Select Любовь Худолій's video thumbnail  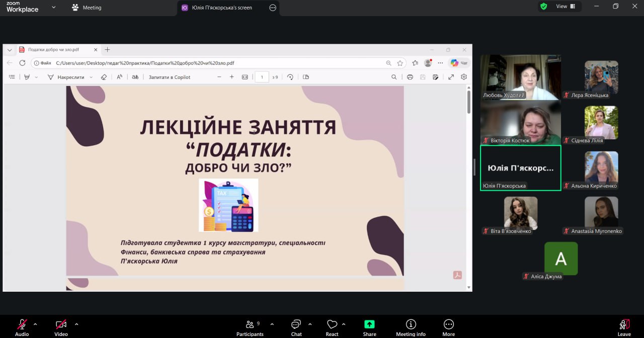[x=520, y=77]
